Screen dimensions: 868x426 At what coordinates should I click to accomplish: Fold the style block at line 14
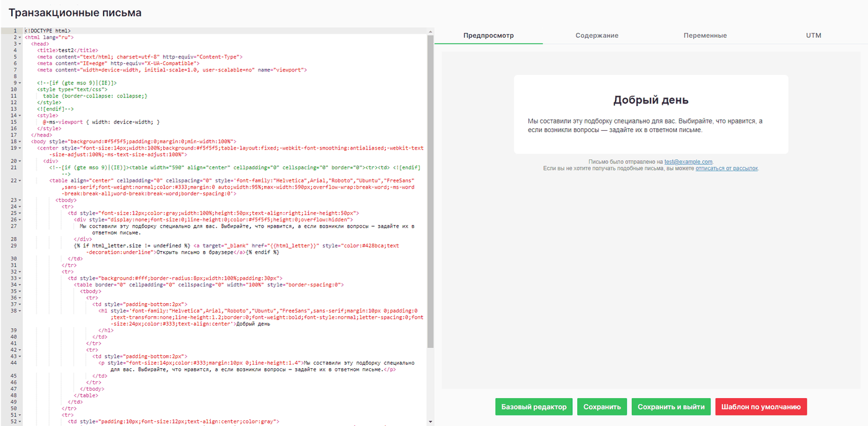(20, 115)
